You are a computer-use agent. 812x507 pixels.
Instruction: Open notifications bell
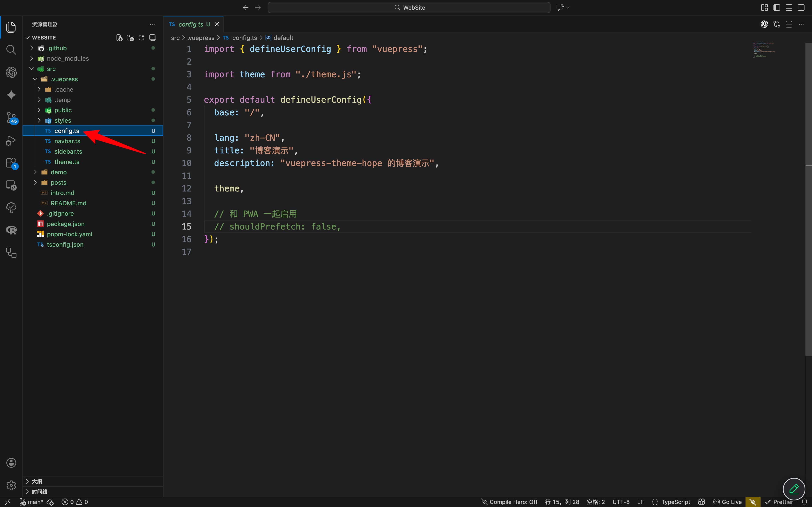804,502
